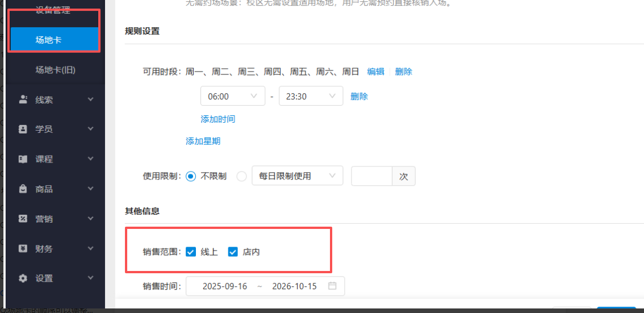644x313 pixels.
Task: Click the 2025-09-16 start date field
Action: (225, 286)
